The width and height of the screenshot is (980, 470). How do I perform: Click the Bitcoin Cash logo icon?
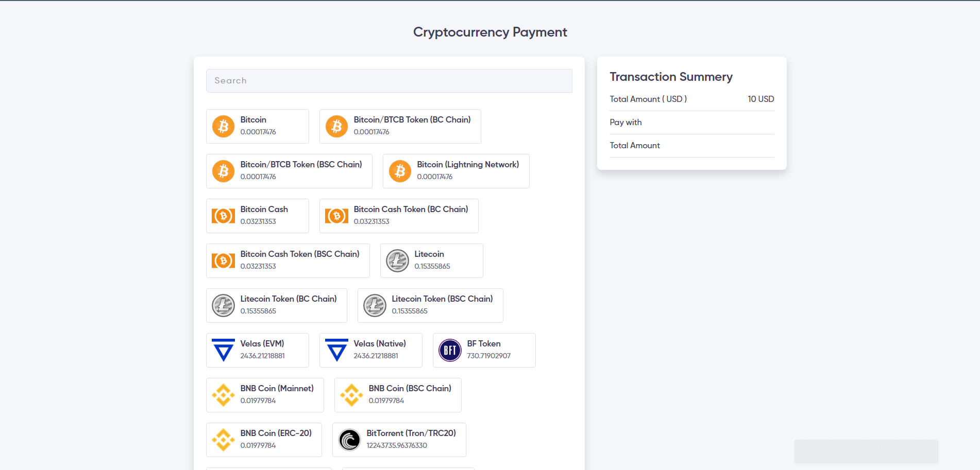coord(223,216)
